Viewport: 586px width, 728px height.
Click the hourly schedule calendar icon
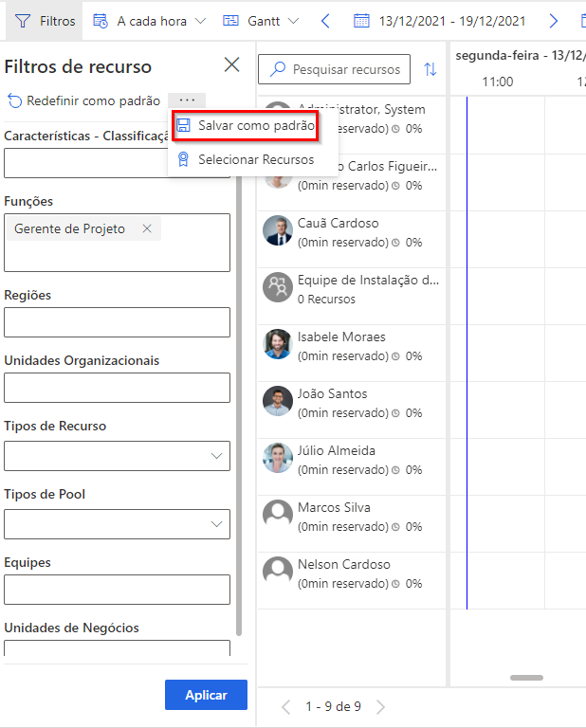[x=101, y=21]
